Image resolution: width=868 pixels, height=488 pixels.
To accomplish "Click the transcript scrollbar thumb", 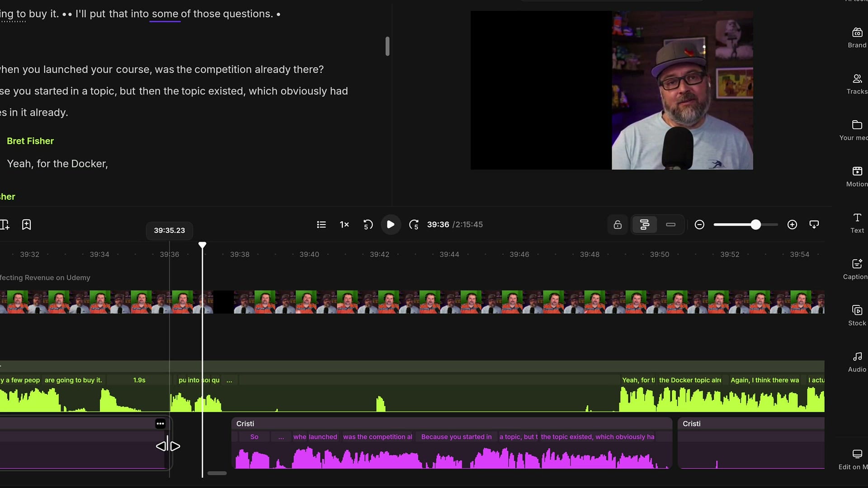I will [x=387, y=46].
